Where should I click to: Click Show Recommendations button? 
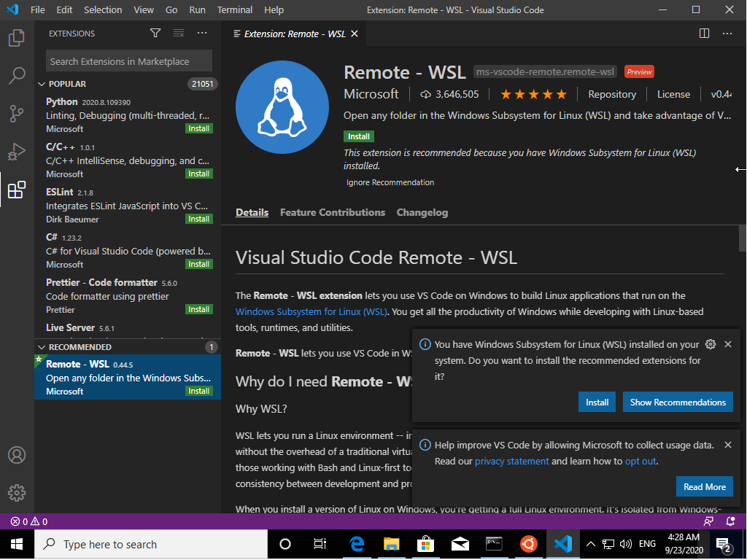point(678,402)
